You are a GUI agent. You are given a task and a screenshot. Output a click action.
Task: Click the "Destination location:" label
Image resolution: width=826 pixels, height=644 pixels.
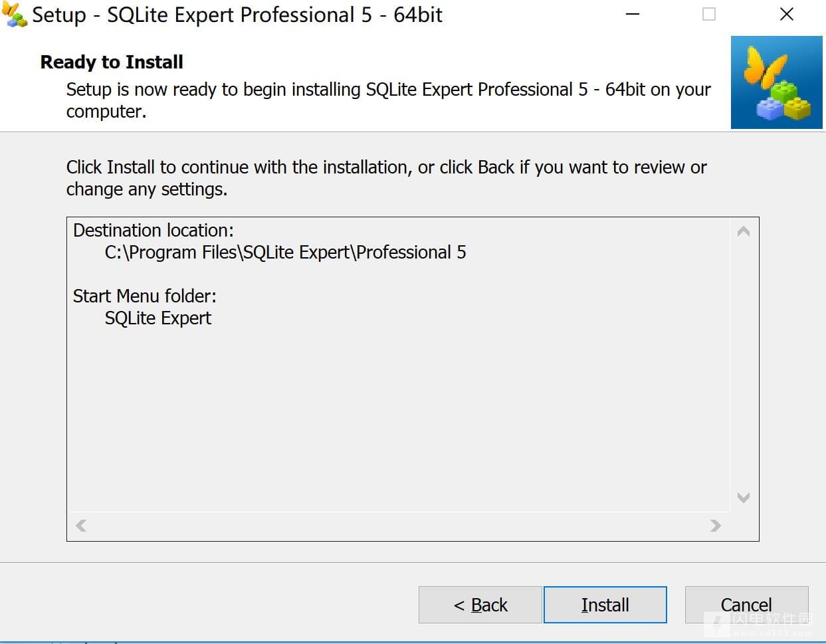(x=154, y=231)
